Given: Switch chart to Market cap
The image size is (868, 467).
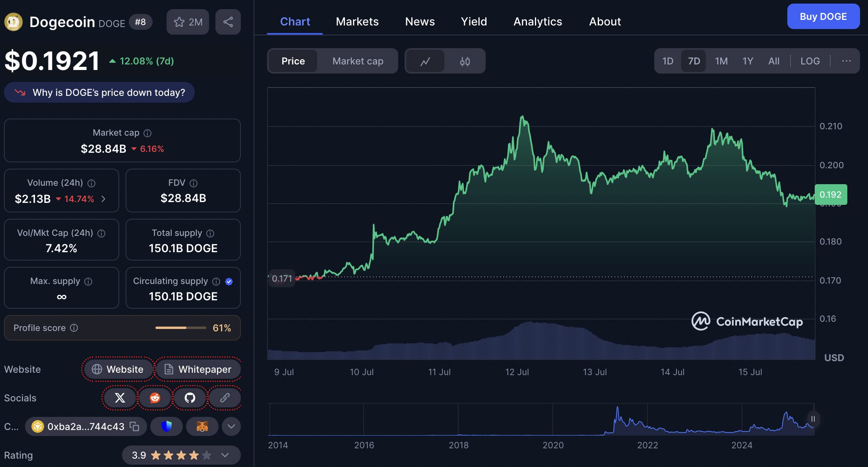Looking at the screenshot, I should click(358, 61).
